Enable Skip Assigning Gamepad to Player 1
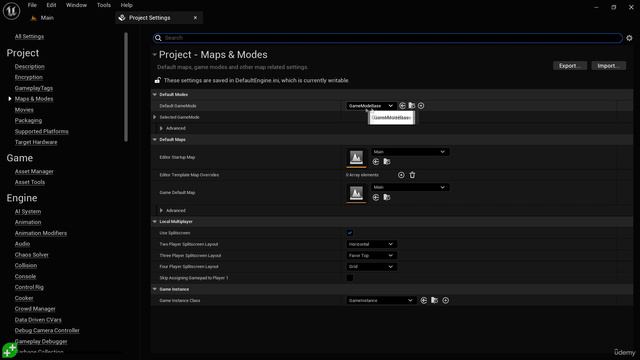The width and height of the screenshot is (640, 360). [x=350, y=278]
